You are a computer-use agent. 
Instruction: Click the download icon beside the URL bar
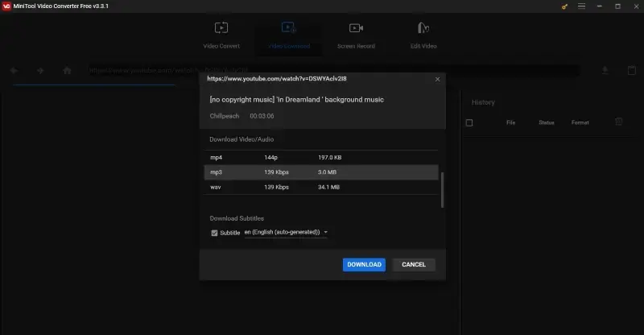(x=605, y=70)
